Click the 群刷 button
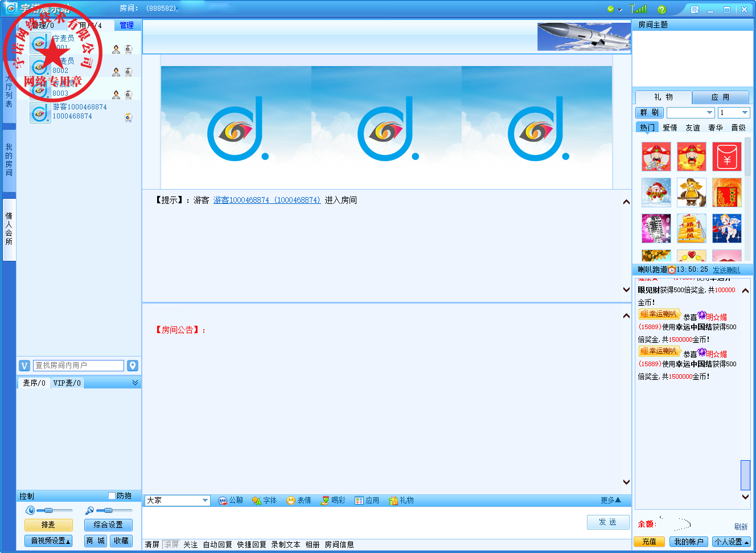The image size is (756, 553). click(x=650, y=113)
